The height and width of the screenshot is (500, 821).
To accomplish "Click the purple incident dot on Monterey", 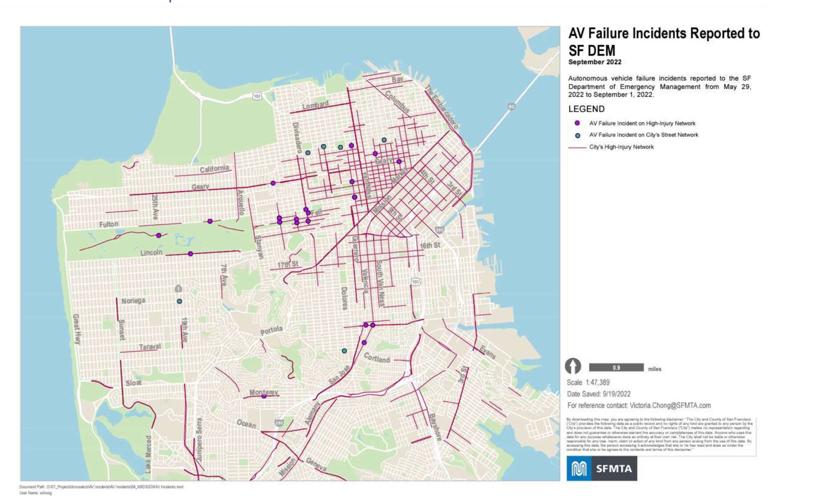I will (264, 396).
